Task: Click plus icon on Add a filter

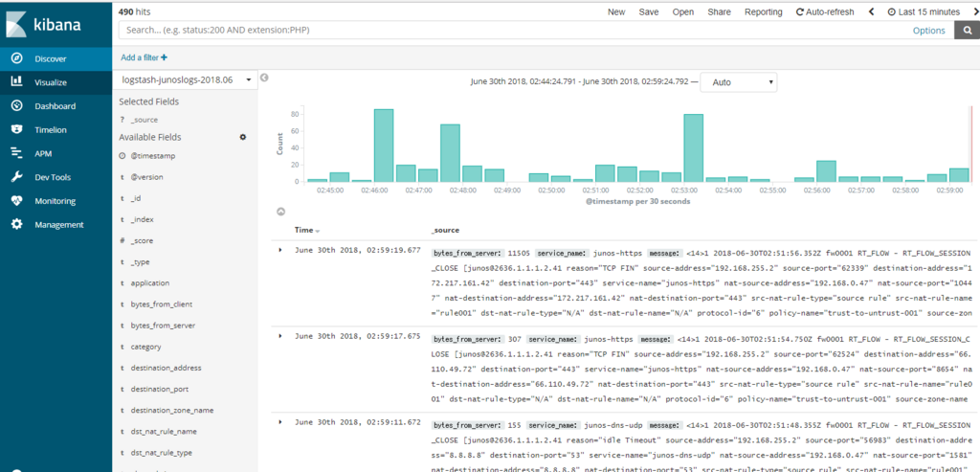Action: [x=165, y=57]
